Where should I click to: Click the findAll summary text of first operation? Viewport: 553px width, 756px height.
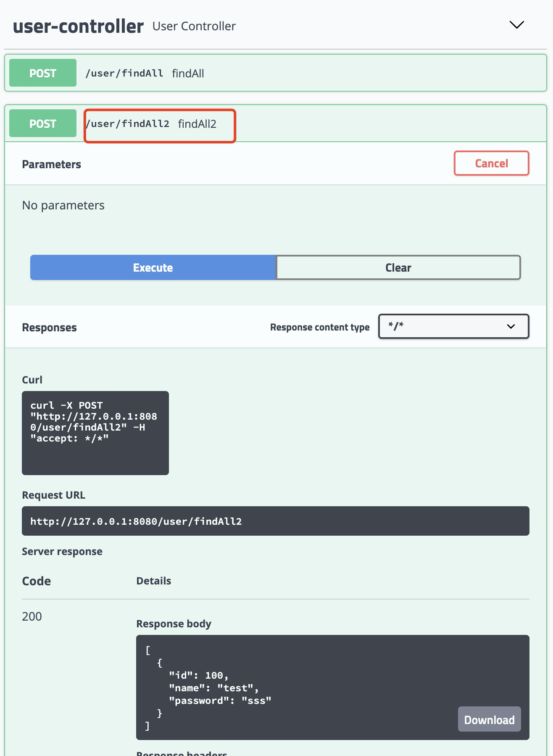click(x=188, y=73)
